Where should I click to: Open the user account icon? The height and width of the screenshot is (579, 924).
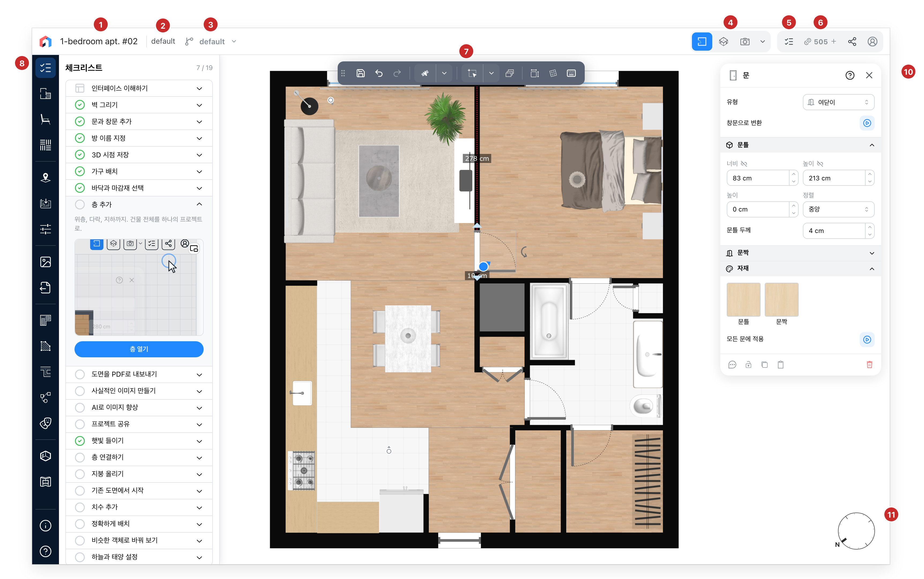(x=872, y=41)
